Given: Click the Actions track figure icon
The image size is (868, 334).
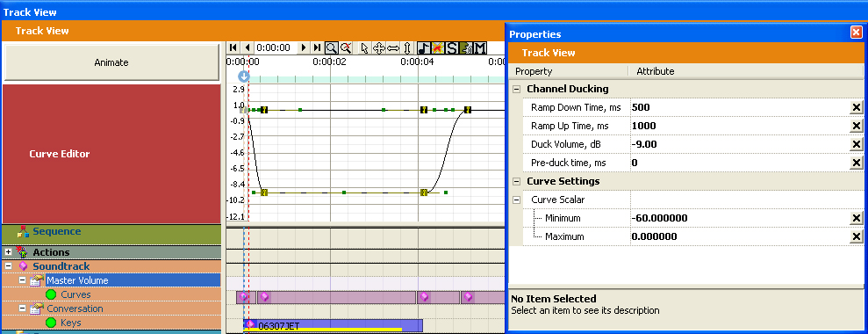Looking at the screenshot, I should point(23,252).
